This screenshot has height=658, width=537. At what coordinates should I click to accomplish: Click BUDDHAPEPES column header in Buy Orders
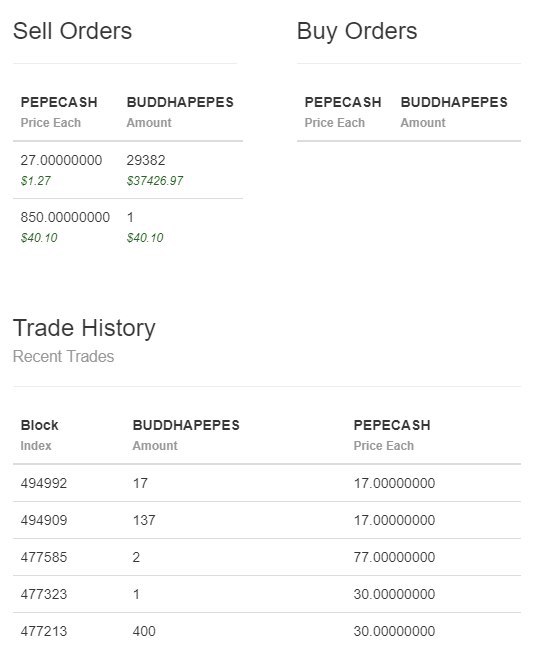click(x=454, y=102)
